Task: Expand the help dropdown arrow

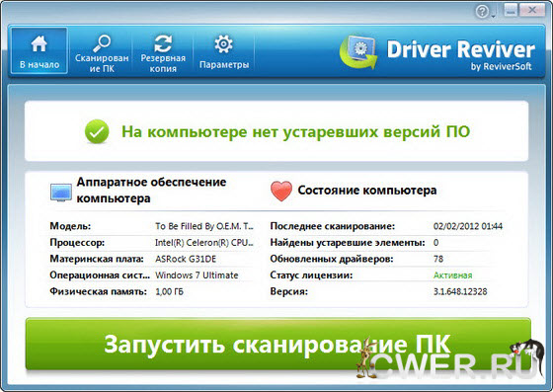Action: tap(494, 16)
